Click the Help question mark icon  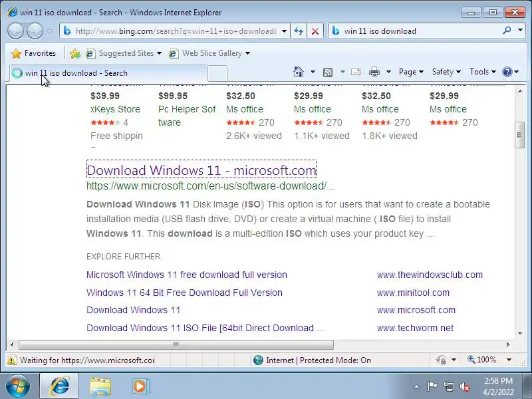507,72
